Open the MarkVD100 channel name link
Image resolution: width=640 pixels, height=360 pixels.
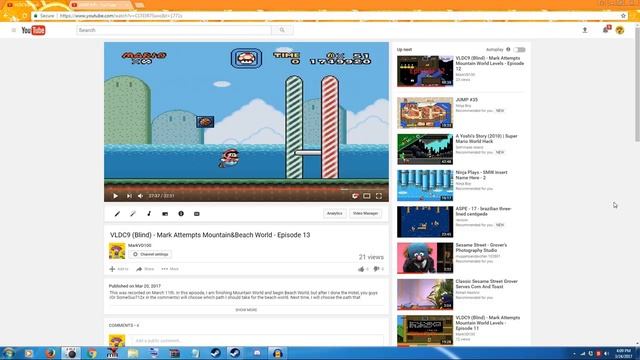[x=140, y=245]
